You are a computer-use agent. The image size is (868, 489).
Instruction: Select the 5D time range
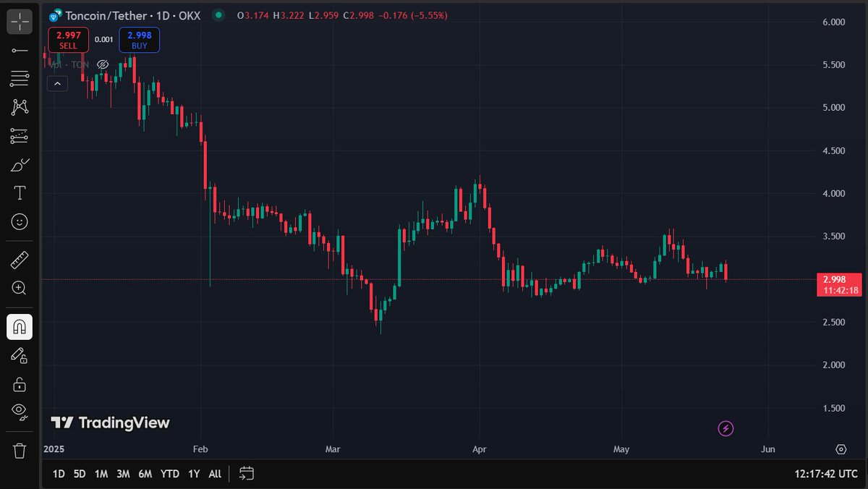point(80,474)
